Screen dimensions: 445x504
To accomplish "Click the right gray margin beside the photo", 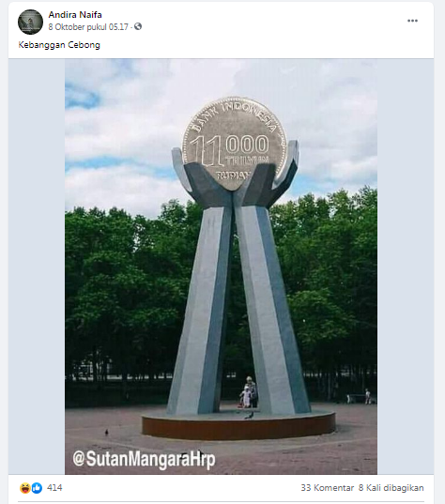I will [x=406, y=267].
